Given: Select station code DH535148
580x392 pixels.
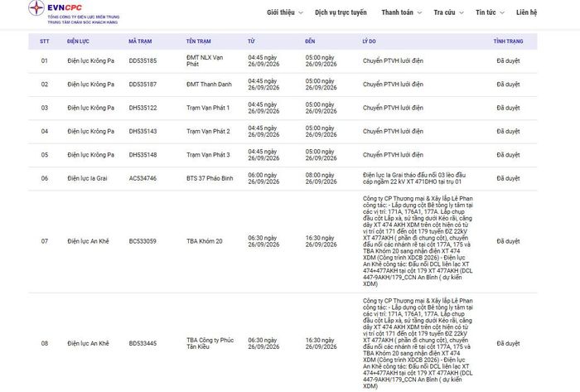Looking at the screenshot, I should pos(143,155).
